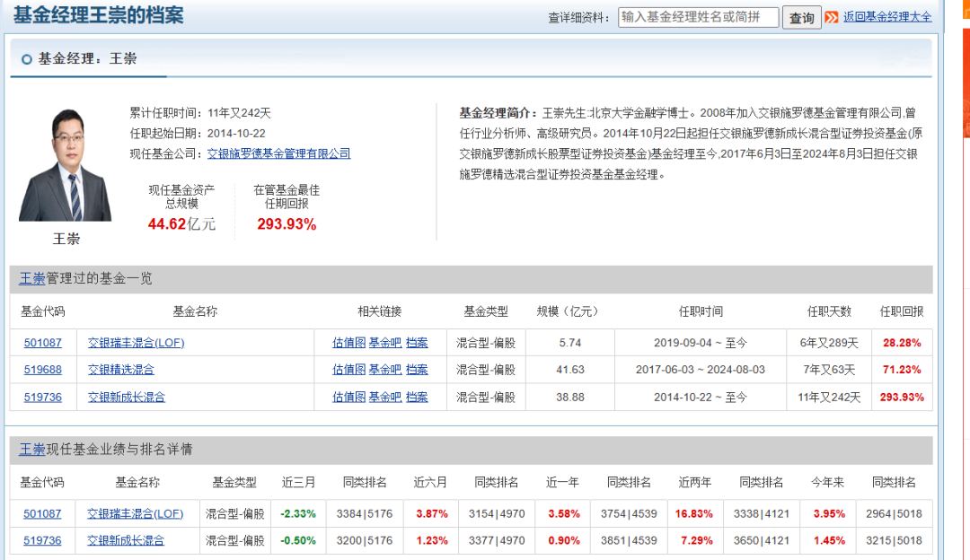Screen dimensions: 970x560
Task: Open fund code 519688 link
Action: 43,370
